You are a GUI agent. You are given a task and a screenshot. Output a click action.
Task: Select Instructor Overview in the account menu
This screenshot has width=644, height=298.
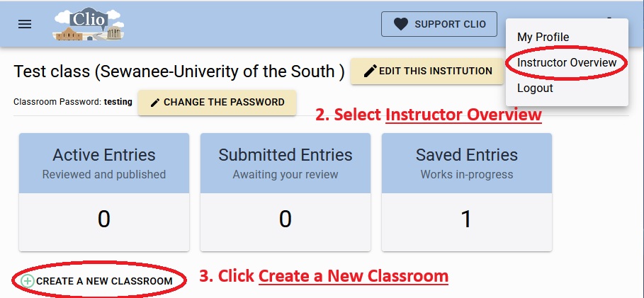(x=567, y=63)
